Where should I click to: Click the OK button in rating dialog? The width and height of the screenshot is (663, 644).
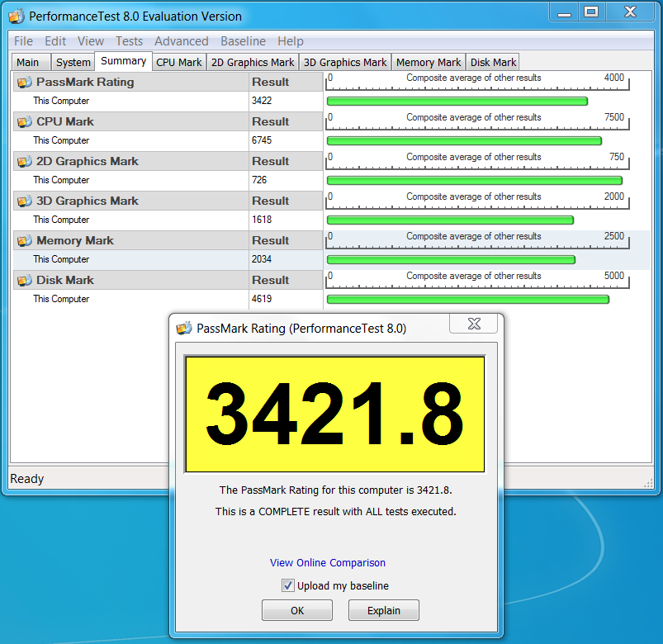297,610
